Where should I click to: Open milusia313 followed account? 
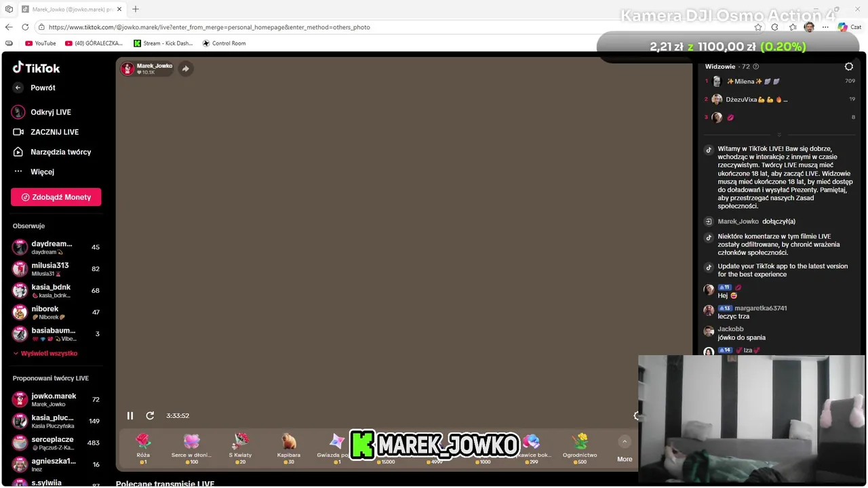[56, 269]
